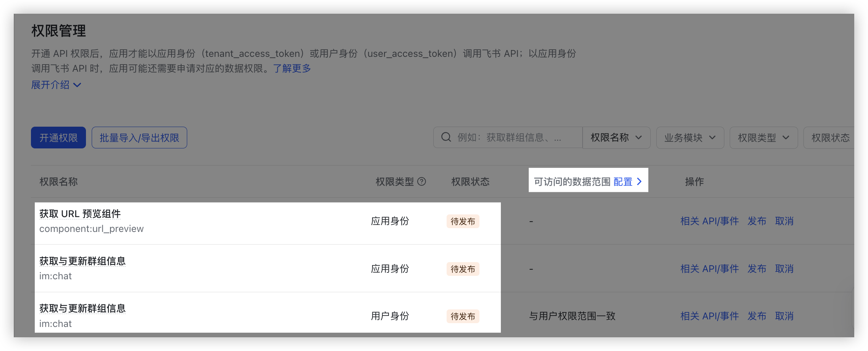Click chevron arrow beside 配置
This screenshot has width=868, height=351.
[x=639, y=182]
